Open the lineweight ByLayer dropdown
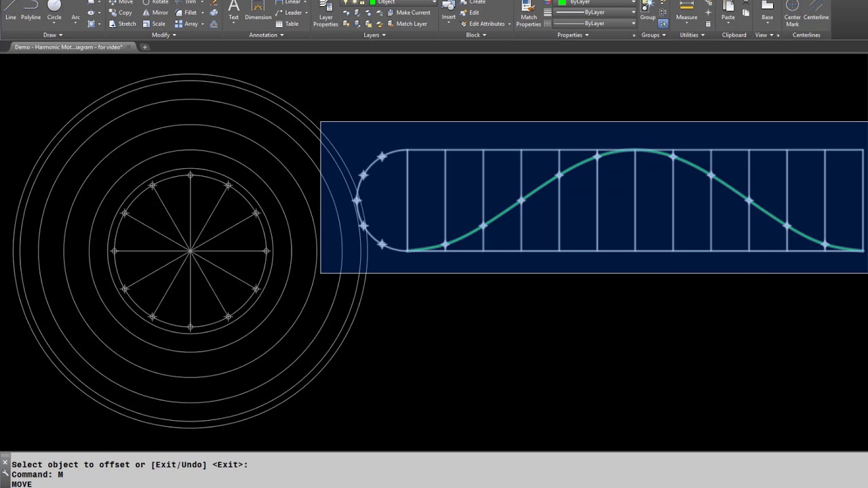 click(596, 12)
